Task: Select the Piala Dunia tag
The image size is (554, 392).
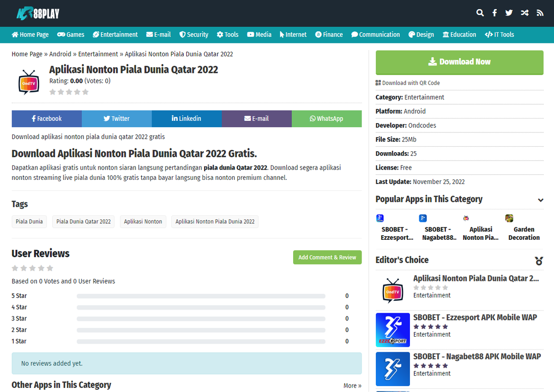Action: [29, 221]
